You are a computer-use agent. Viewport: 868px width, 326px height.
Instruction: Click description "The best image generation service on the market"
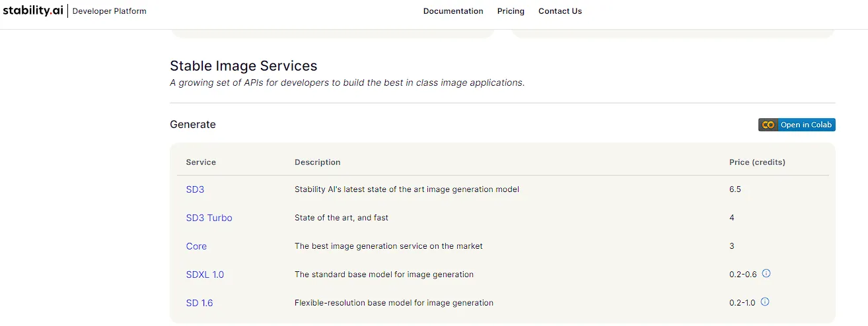pyautogui.click(x=388, y=246)
